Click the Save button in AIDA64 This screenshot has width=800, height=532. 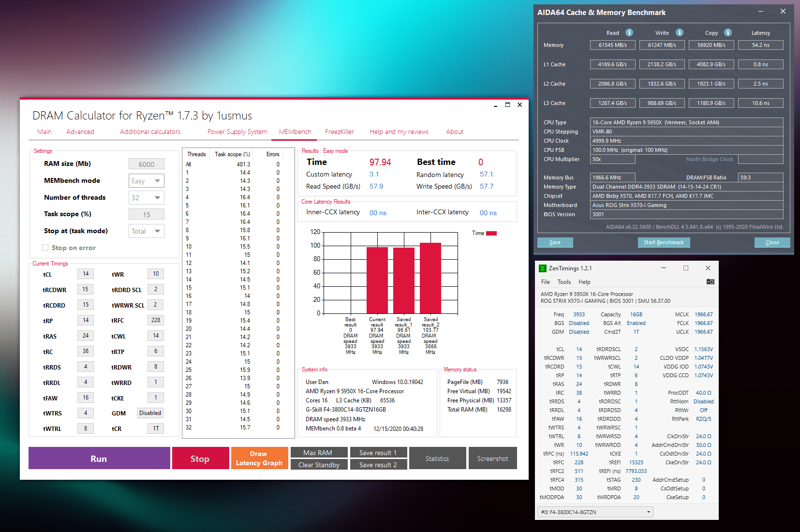(x=555, y=242)
